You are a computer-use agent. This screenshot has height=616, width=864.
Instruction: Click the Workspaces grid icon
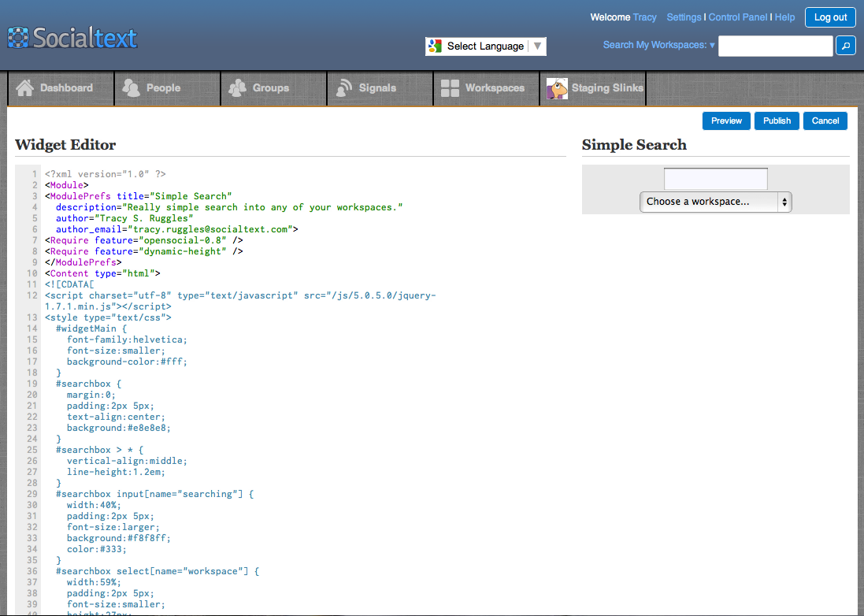coord(451,88)
